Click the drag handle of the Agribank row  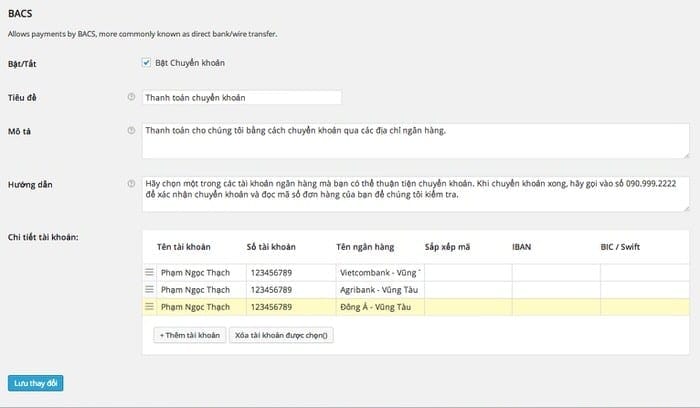coord(150,289)
